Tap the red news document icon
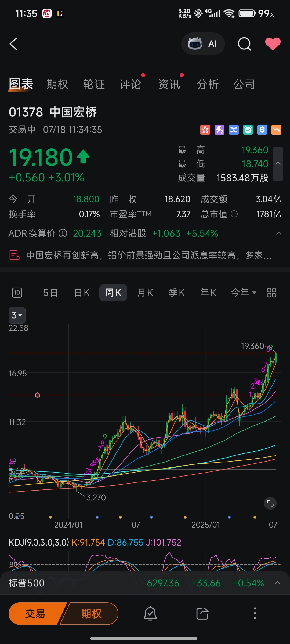This screenshot has height=644, width=290. click(x=15, y=255)
